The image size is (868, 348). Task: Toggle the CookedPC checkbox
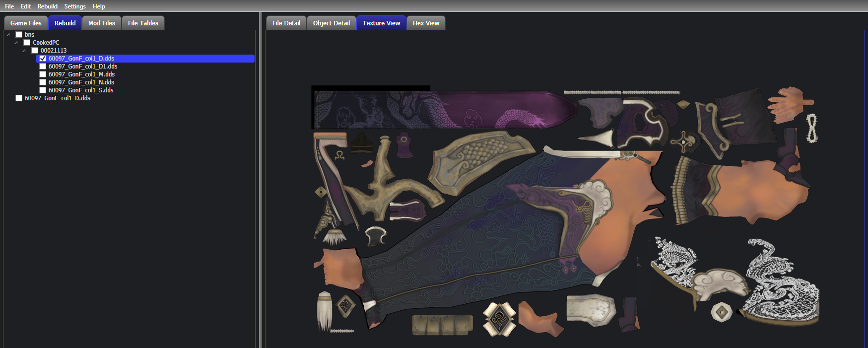point(27,43)
